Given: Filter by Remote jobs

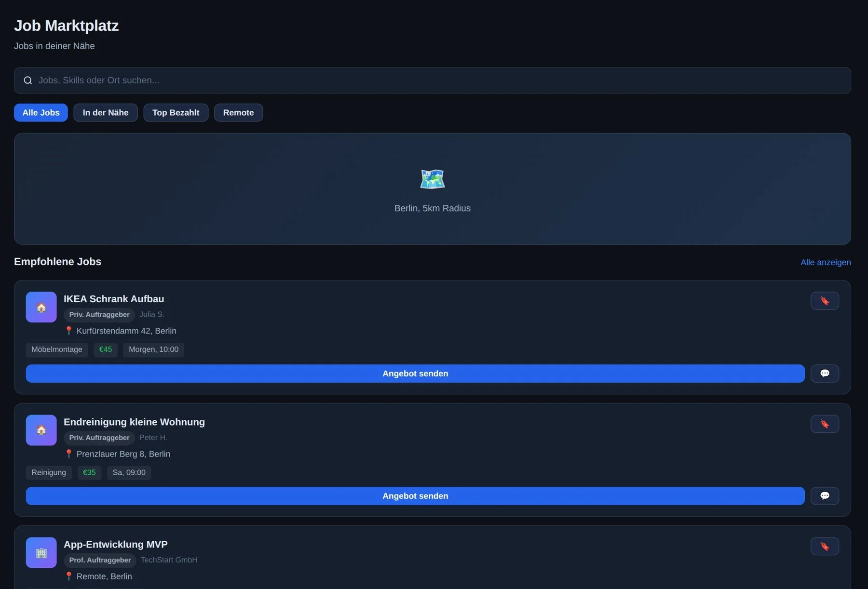Looking at the screenshot, I should pyautogui.click(x=239, y=113).
